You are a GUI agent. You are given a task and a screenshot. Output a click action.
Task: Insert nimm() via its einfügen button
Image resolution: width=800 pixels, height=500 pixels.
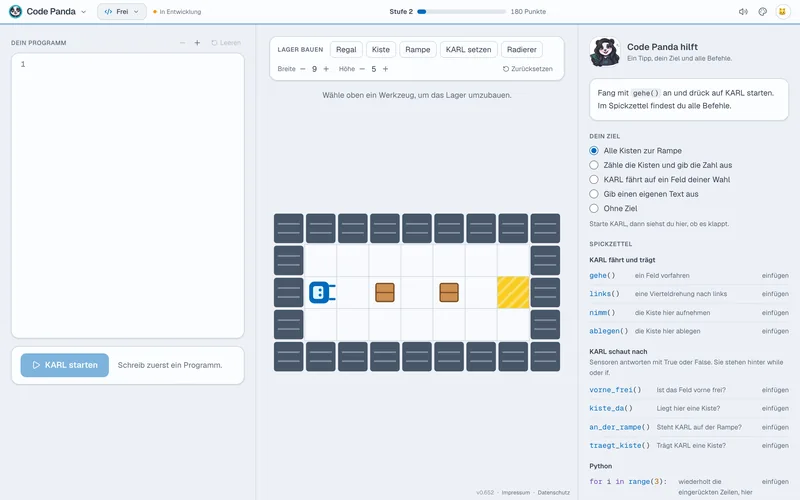[x=775, y=312]
